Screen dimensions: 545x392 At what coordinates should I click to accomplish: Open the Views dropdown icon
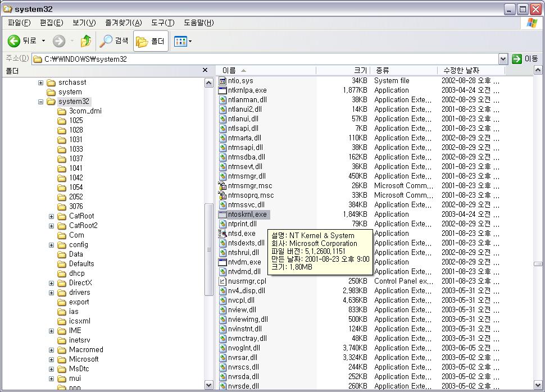[x=183, y=41]
